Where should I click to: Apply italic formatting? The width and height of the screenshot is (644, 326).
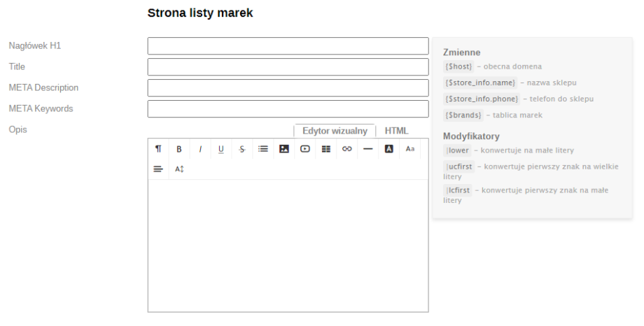pyautogui.click(x=200, y=149)
